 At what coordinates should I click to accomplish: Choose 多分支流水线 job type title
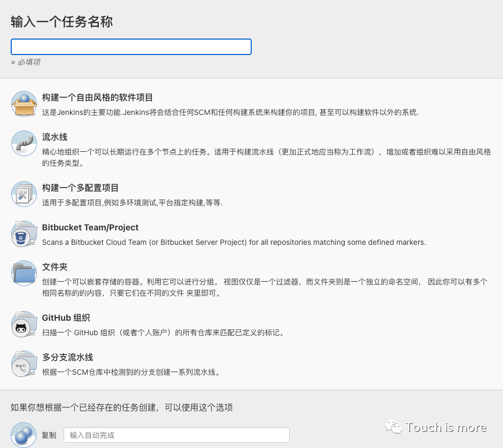click(x=68, y=357)
